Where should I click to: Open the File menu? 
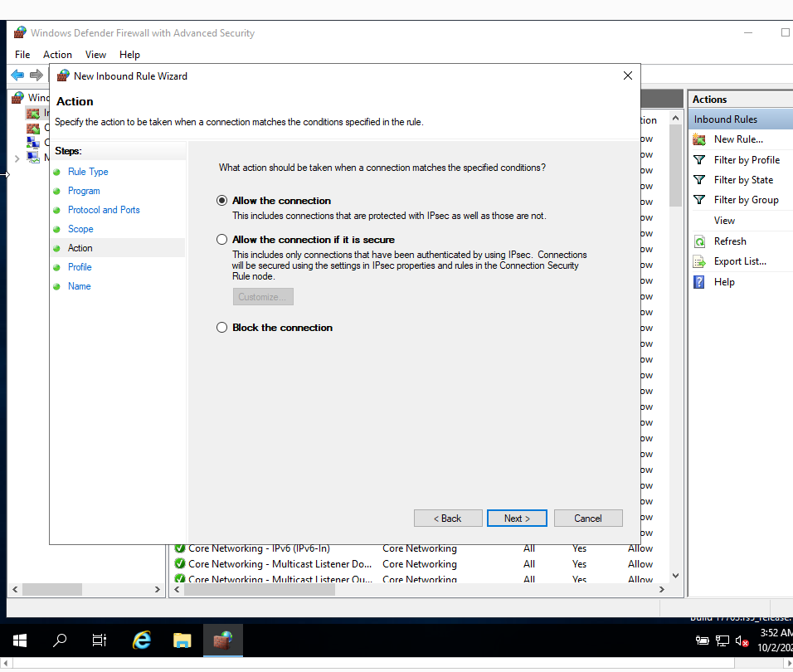point(22,55)
